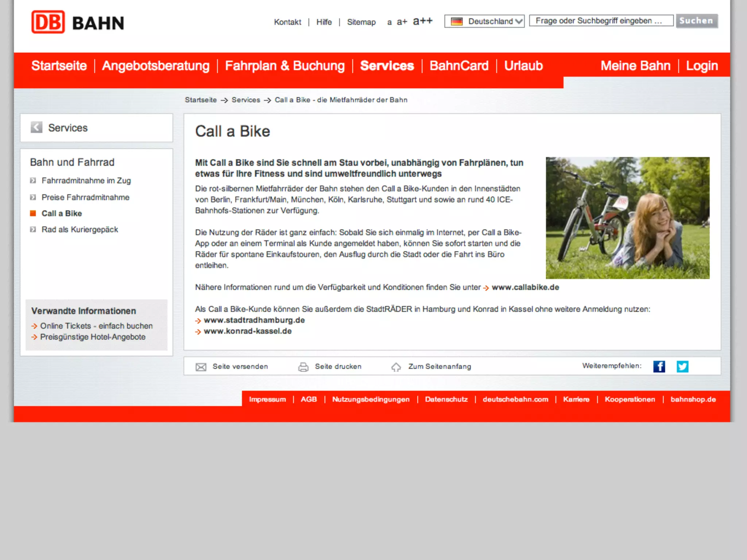Image resolution: width=747 pixels, height=560 pixels.
Task: Click the envelope Seite versenden icon
Action: (201, 367)
